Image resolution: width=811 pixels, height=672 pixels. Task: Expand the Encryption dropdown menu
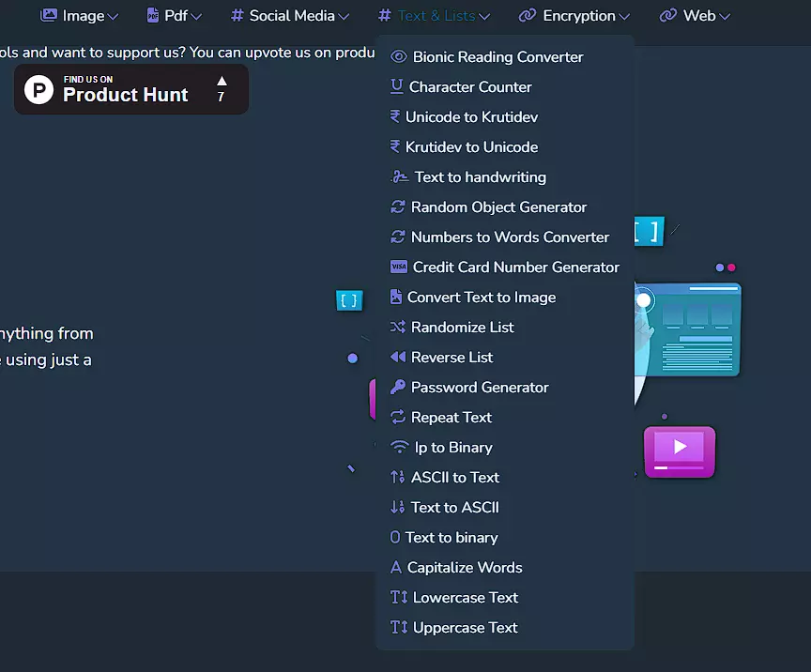[574, 16]
